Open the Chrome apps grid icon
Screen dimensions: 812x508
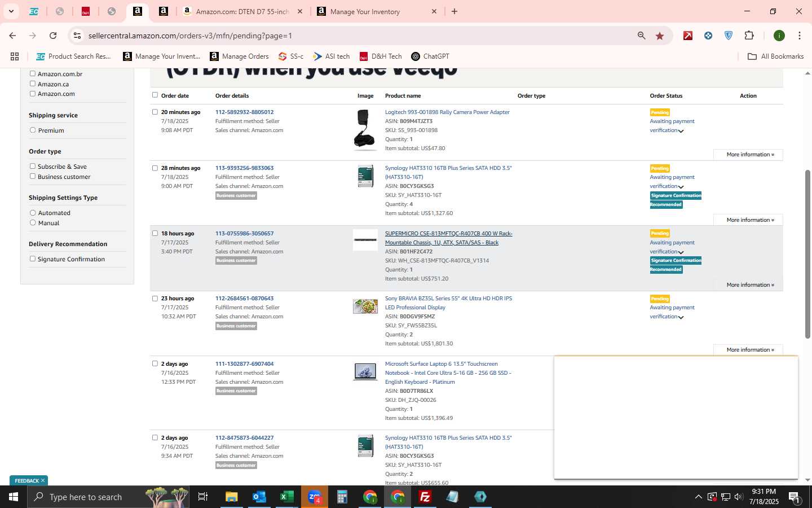coord(15,56)
